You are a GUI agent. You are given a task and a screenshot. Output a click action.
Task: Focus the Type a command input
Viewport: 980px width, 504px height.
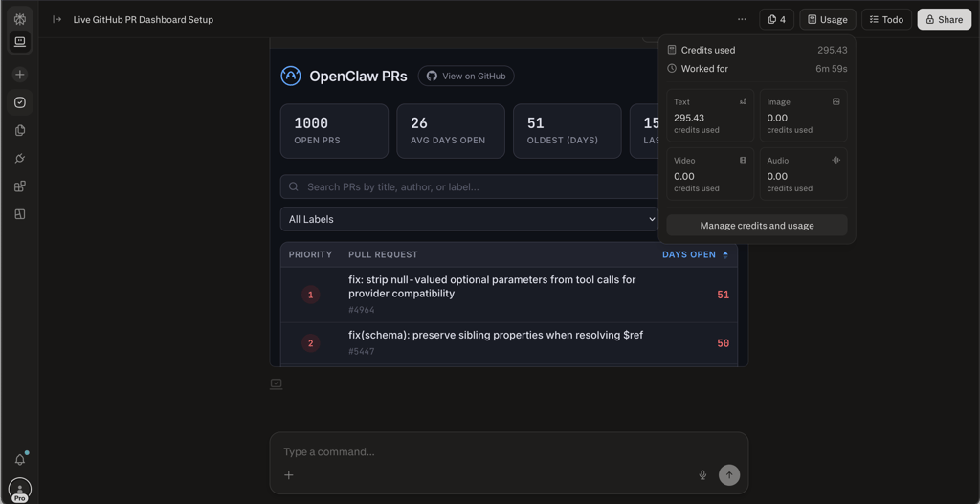click(x=509, y=451)
